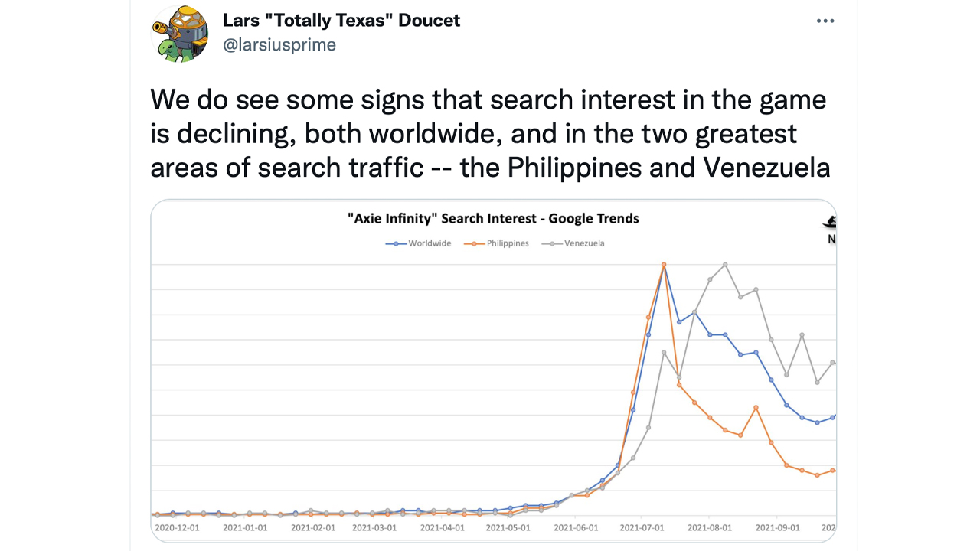Click the ship logo on the chart

click(x=829, y=223)
